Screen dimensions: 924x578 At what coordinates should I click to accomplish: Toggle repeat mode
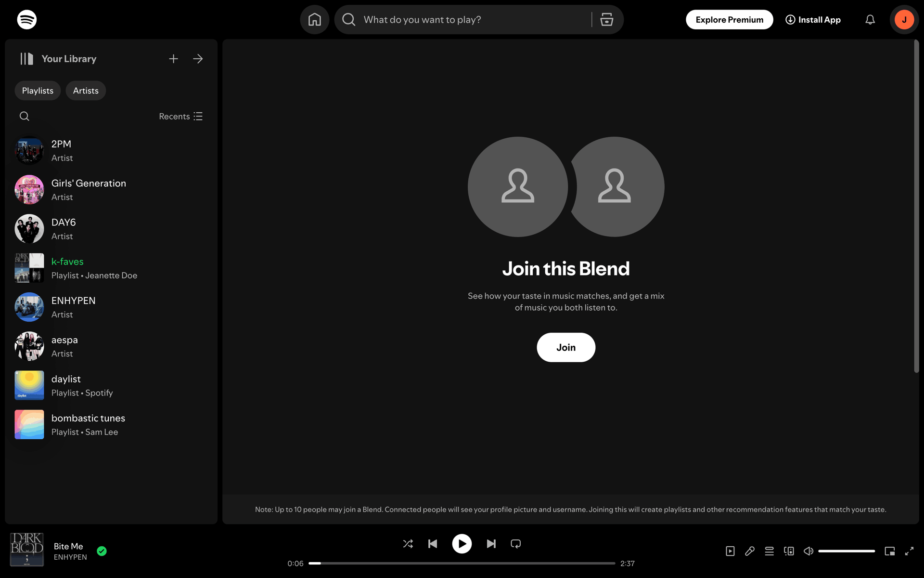(x=516, y=544)
